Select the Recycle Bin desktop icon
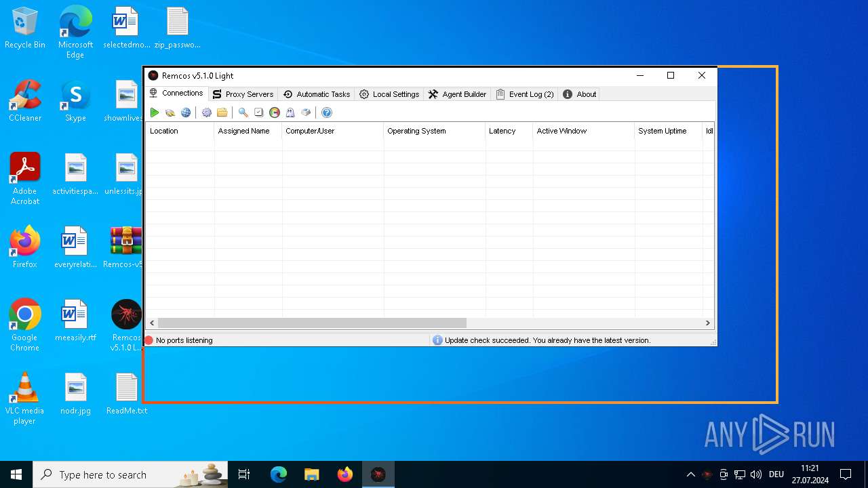Image resolution: width=868 pixels, height=488 pixels. [25, 28]
